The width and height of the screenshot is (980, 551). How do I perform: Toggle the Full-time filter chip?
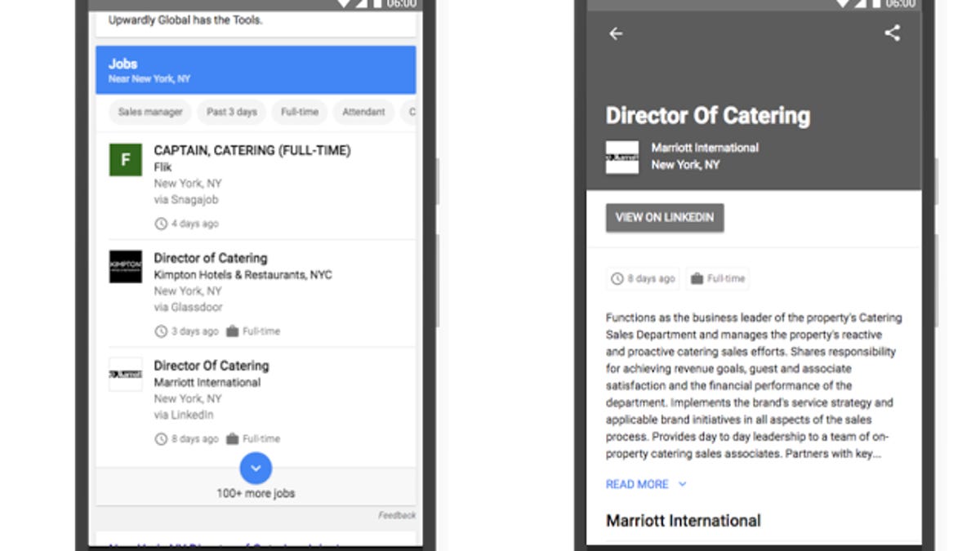[x=300, y=113]
